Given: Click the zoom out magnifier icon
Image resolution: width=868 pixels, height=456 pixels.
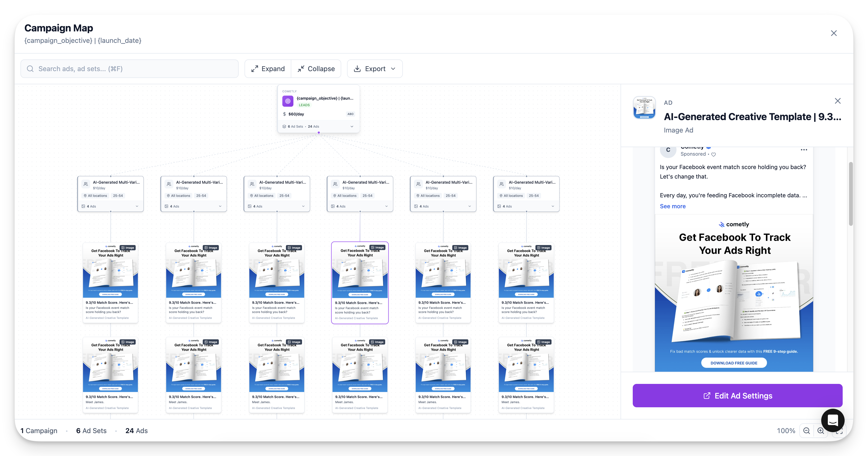Looking at the screenshot, I should point(806,430).
